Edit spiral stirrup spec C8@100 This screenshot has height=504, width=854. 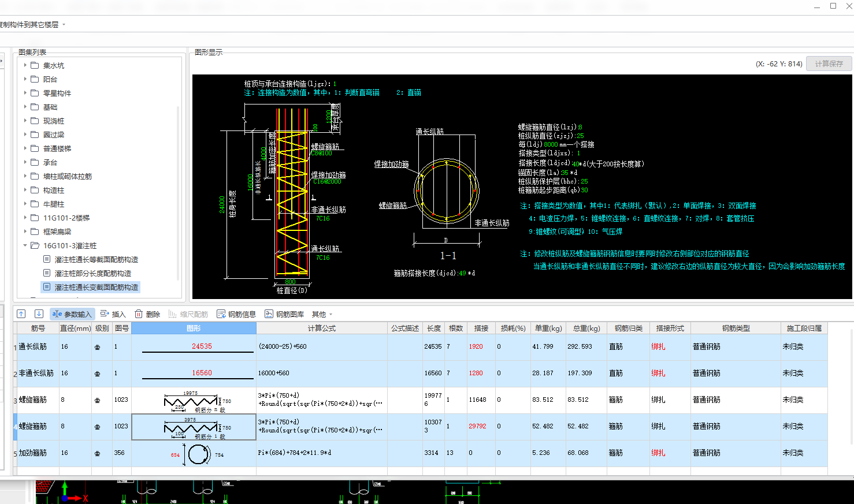[x=321, y=154]
